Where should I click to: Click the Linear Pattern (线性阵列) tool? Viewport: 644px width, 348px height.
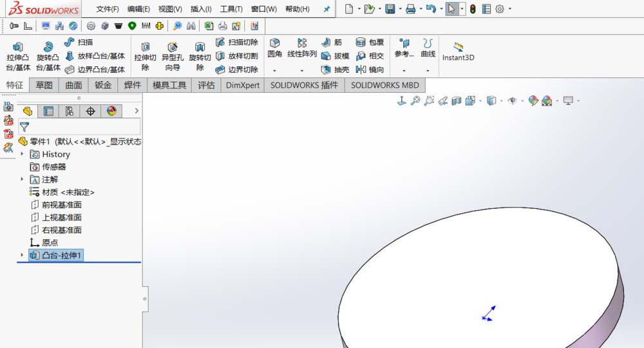coord(302,48)
